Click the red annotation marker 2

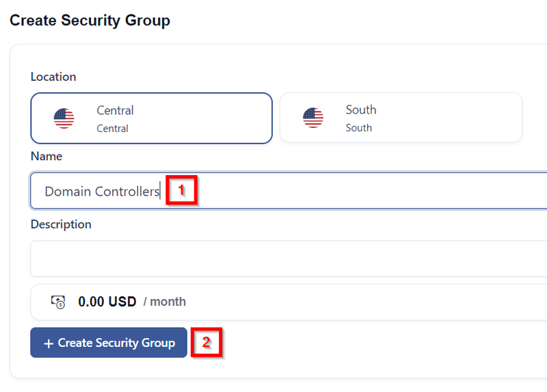[206, 342]
